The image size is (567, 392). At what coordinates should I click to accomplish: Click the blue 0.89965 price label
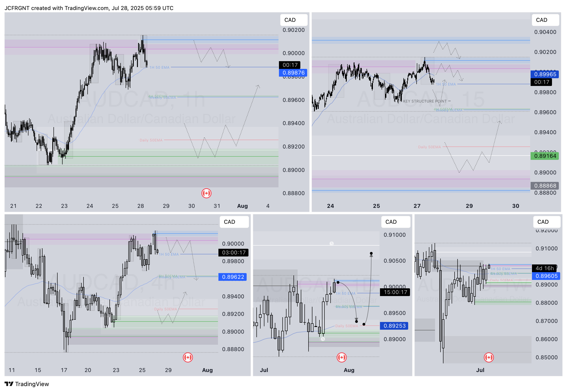click(x=544, y=74)
